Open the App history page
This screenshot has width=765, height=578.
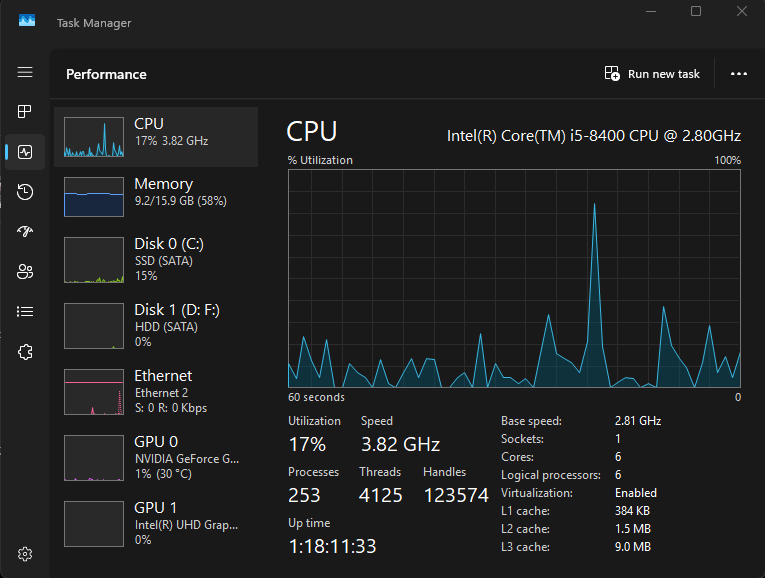[25, 192]
